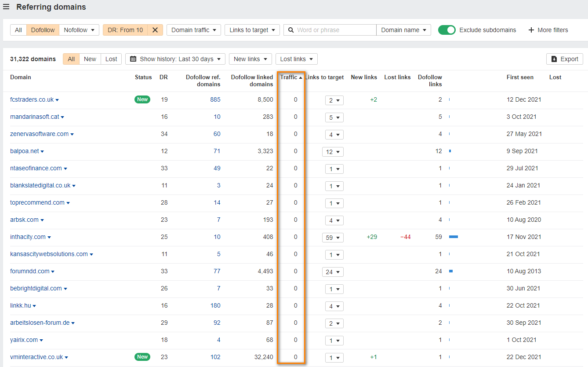The width and height of the screenshot is (588, 367).
Task: Click the New badge next to vminteractive.co.uk
Action: click(x=142, y=357)
